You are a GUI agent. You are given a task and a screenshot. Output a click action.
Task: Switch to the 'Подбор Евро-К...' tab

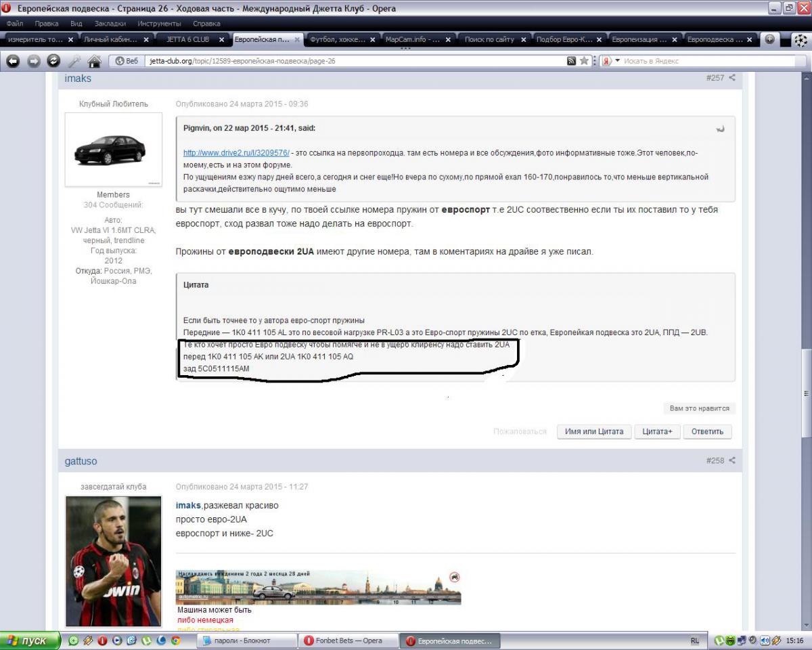(x=569, y=39)
